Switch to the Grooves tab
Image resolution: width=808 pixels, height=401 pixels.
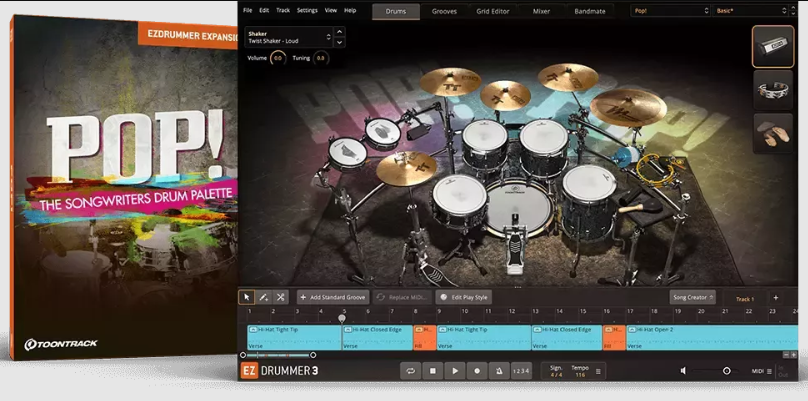(445, 10)
